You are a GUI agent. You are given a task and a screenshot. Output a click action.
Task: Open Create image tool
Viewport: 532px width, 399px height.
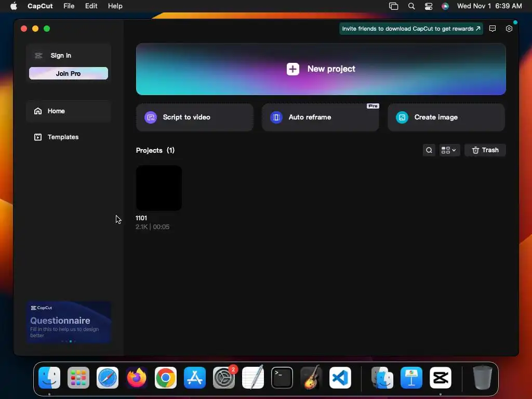[446, 117]
